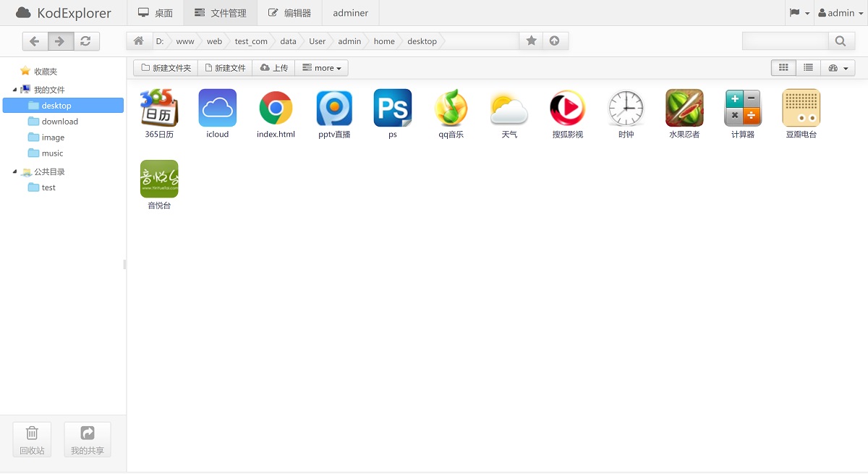
Task: Go up one directory level
Action: pyautogui.click(x=555, y=41)
